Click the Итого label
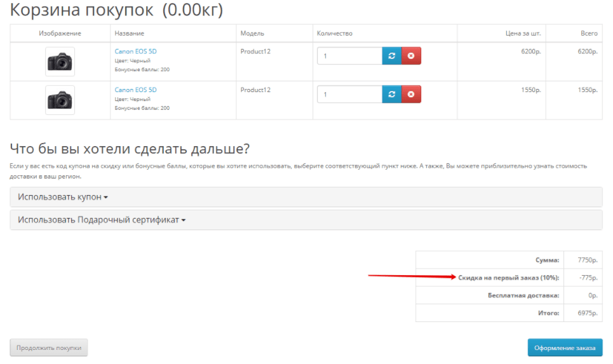613x364 pixels. tap(548, 313)
